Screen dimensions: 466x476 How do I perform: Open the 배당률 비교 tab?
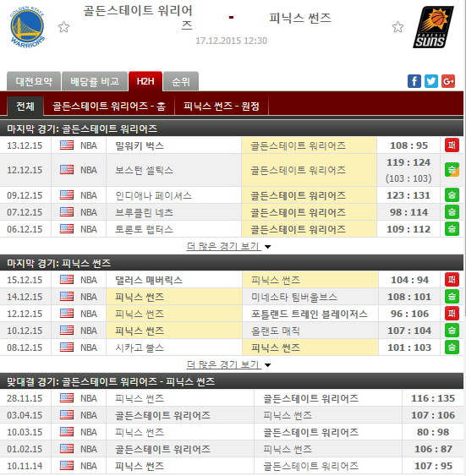coord(95,81)
